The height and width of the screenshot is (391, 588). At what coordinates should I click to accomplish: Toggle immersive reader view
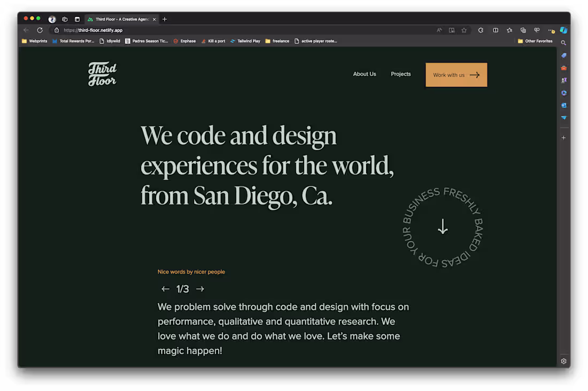pyautogui.click(x=453, y=30)
